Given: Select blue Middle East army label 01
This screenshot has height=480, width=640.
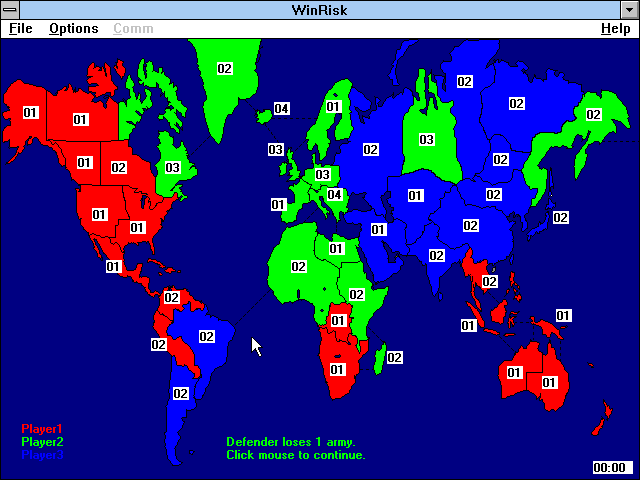Looking at the screenshot, I should coord(378,229).
